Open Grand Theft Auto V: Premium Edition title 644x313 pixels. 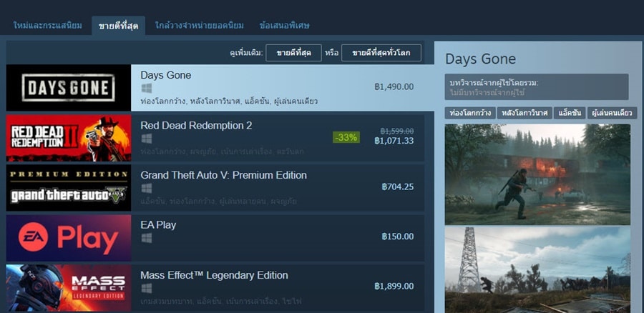[223, 175]
